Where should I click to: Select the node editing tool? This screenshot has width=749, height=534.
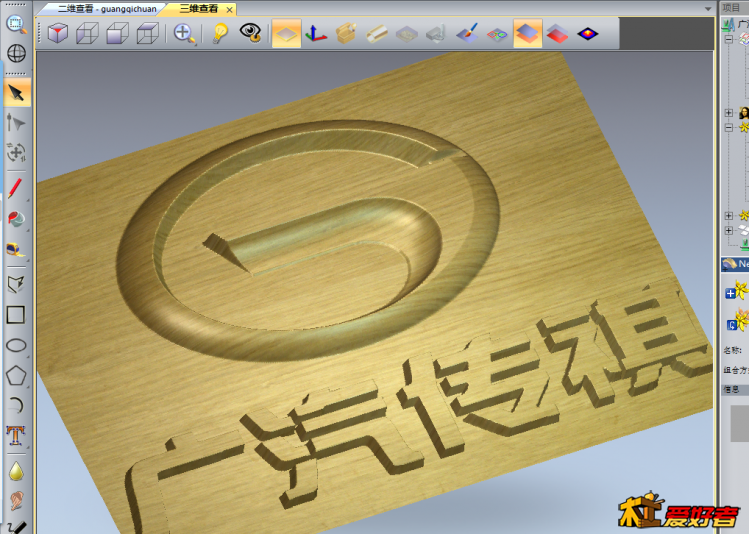pos(16,123)
